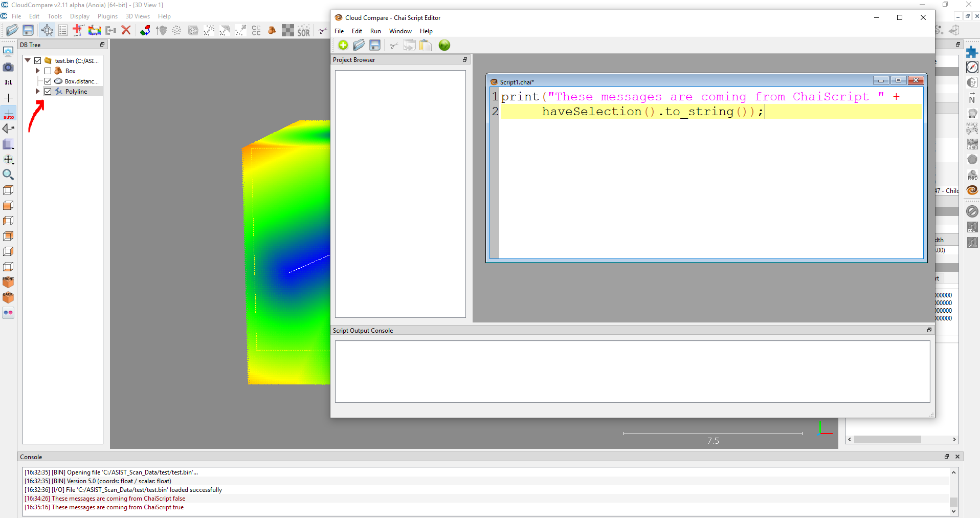The width and height of the screenshot is (980, 518).
Task: Click the 1:1 zoom icon
Action: (8, 82)
